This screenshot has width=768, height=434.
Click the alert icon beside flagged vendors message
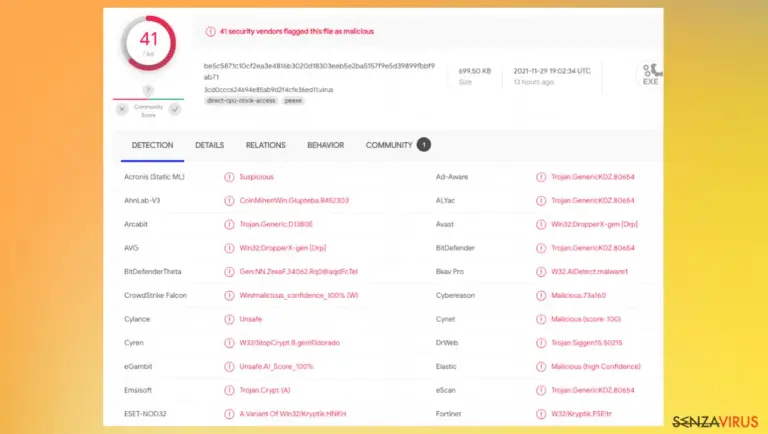(210, 31)
